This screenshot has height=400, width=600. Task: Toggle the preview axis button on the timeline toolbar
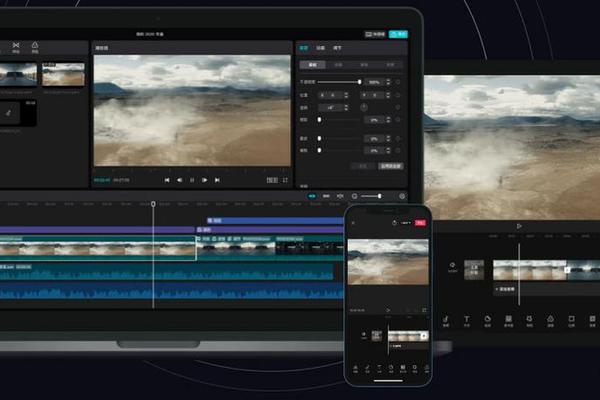(x=340, y=196)
